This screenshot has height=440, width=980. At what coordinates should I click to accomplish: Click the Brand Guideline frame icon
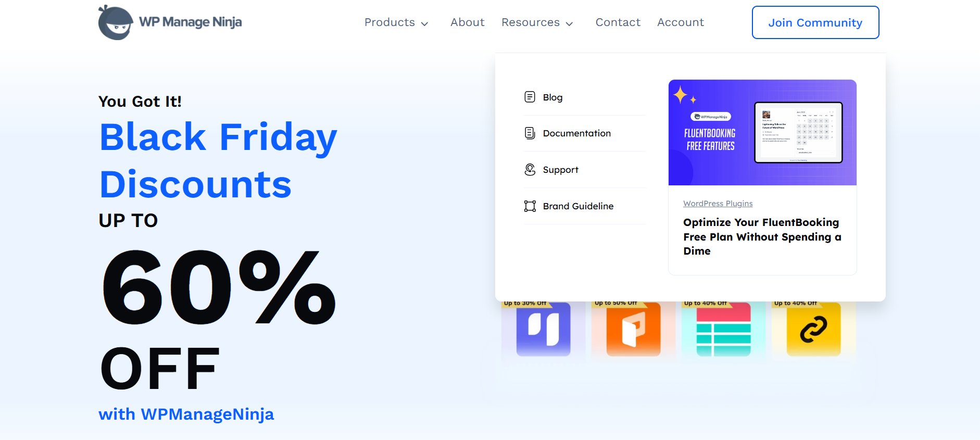click(530, 206)
